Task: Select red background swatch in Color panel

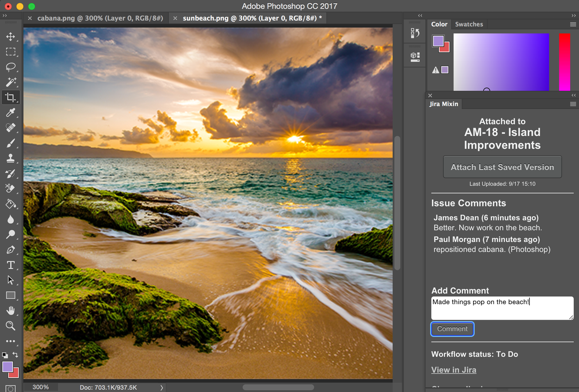Action: tap(446, 48)
